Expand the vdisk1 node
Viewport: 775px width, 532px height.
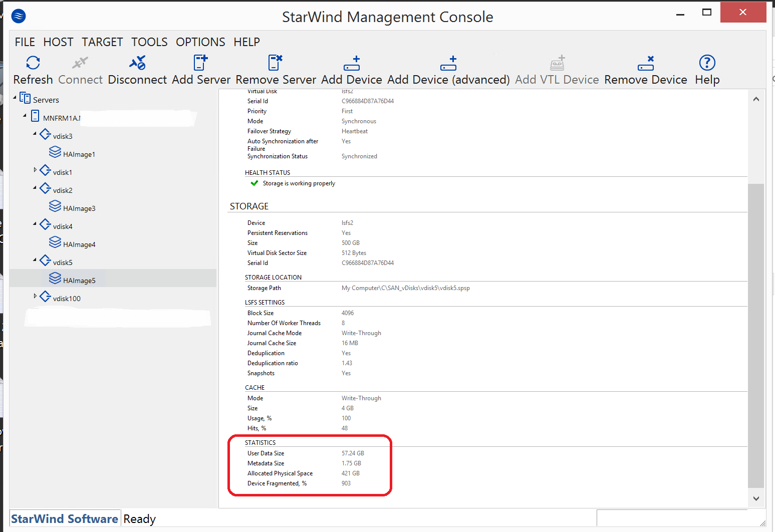(35, 170)
